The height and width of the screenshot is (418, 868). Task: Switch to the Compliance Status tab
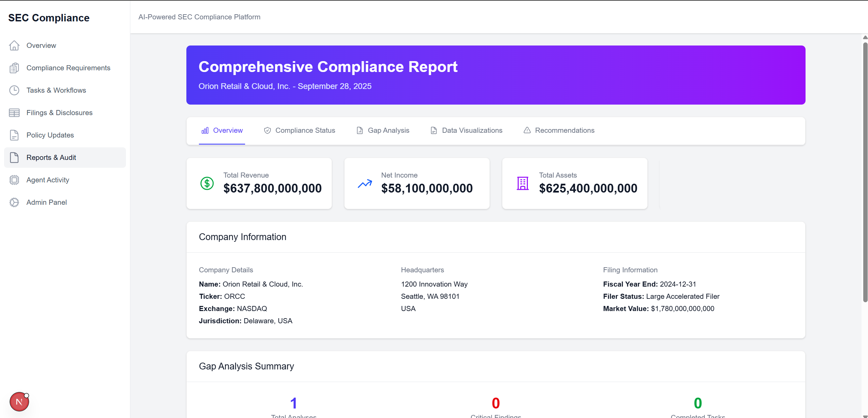(299, 130)
